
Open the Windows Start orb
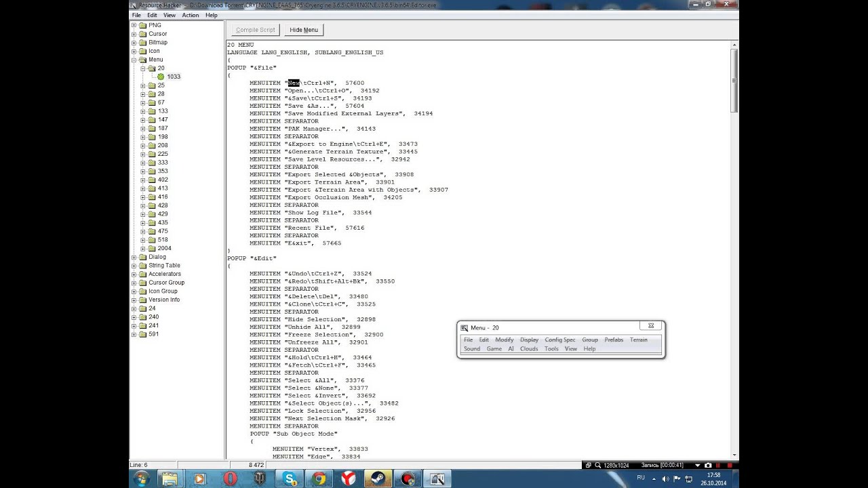142,479
